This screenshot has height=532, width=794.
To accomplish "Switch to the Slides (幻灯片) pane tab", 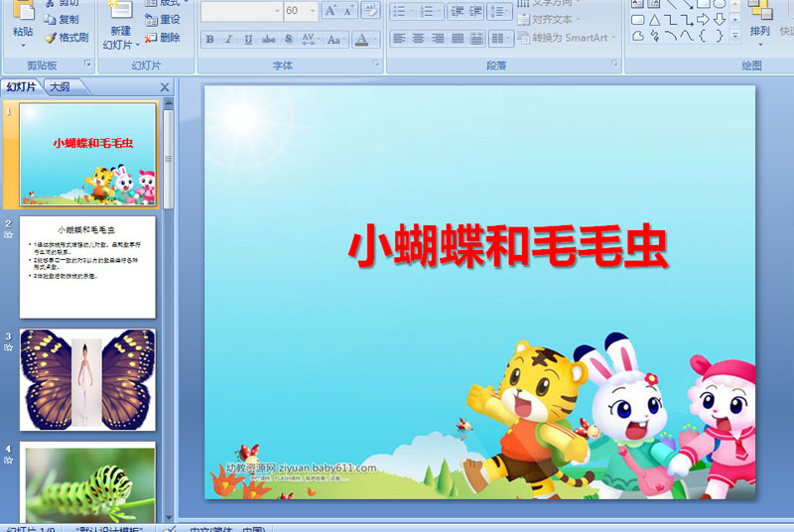I will pyautogui.click(x=22, y=87).
